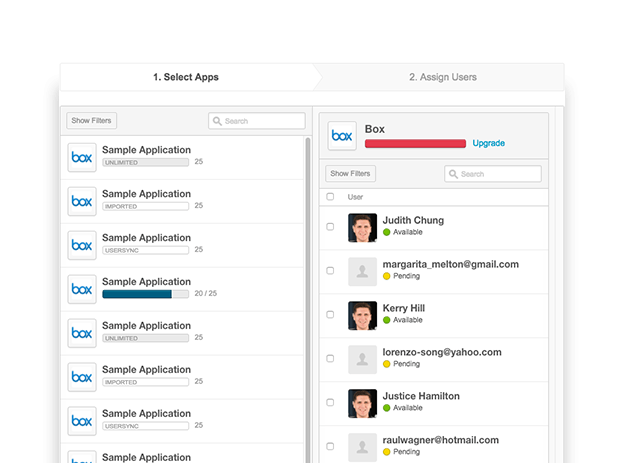
Task: Select the name Kerry Hill
Action: point(403,308)
